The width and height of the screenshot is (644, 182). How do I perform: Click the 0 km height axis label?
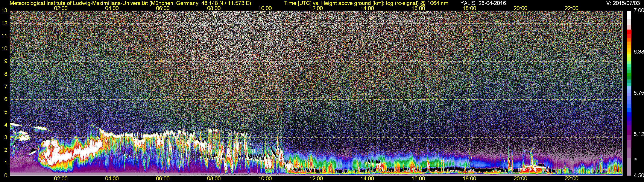6,176
